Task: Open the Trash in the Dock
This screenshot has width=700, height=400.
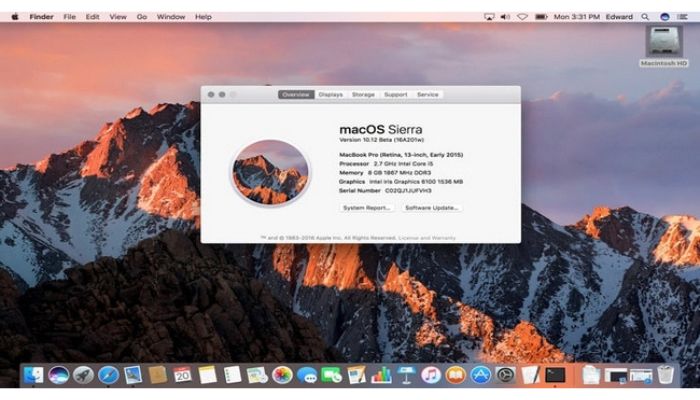Action: (665, 375)
